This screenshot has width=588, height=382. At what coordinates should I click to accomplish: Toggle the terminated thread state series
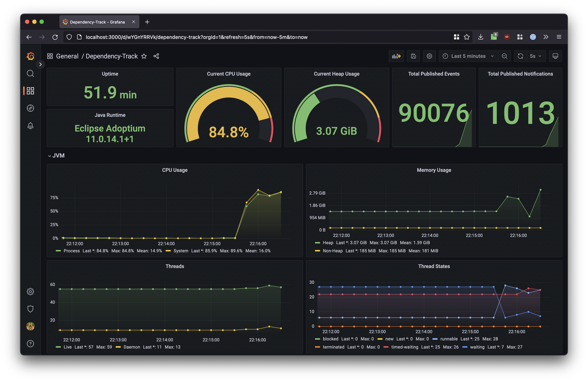coord(333,347)
